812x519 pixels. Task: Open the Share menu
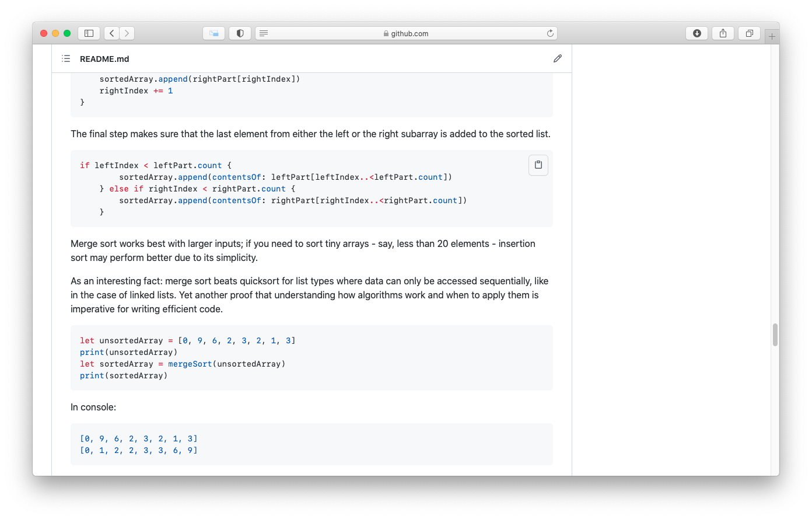(x=723, y=33)
